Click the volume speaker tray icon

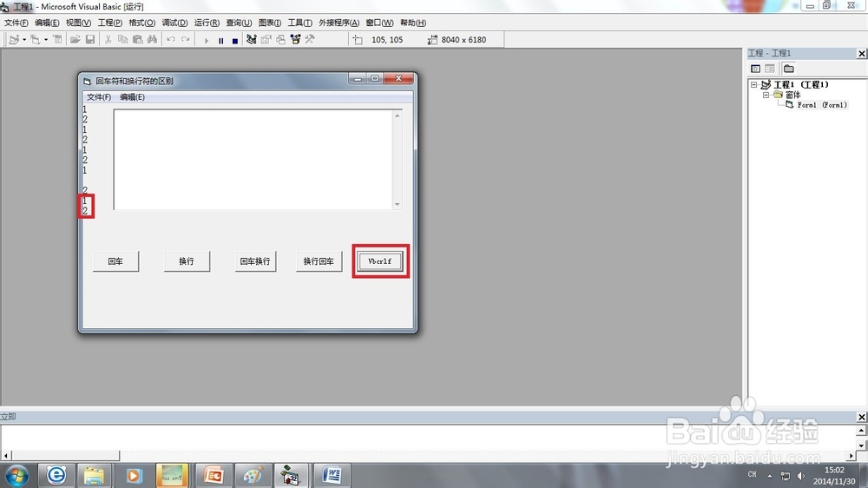(x=801, y=475)
